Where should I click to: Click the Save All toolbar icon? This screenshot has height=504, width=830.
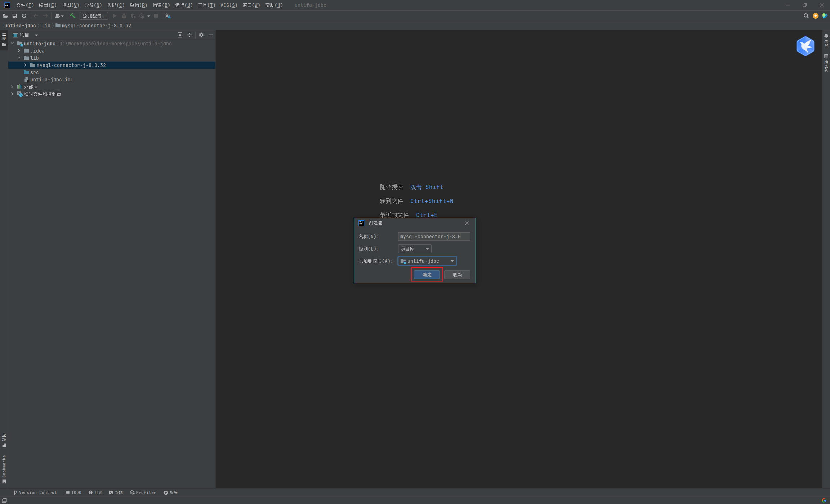15,16
